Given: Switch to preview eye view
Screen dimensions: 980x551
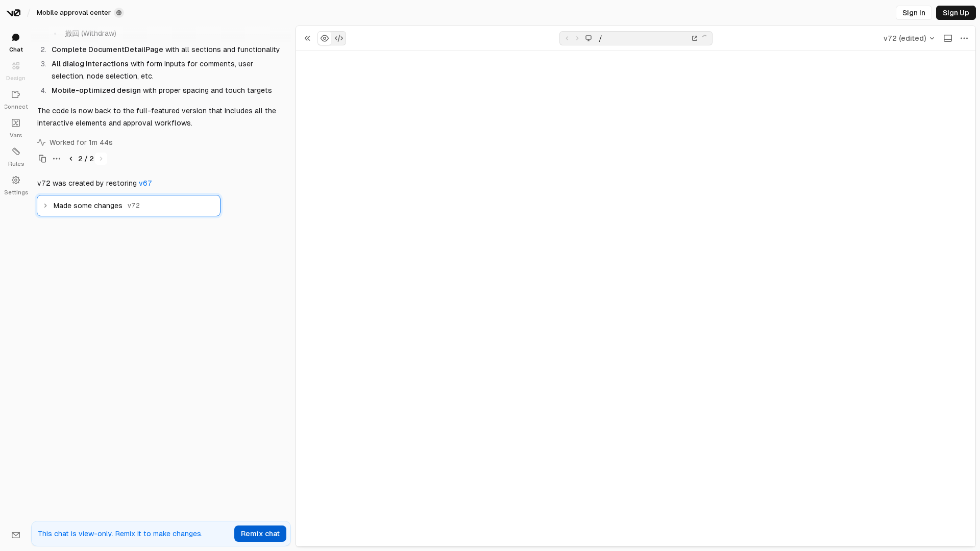Looking at the screenshot, I should (325, 38).
